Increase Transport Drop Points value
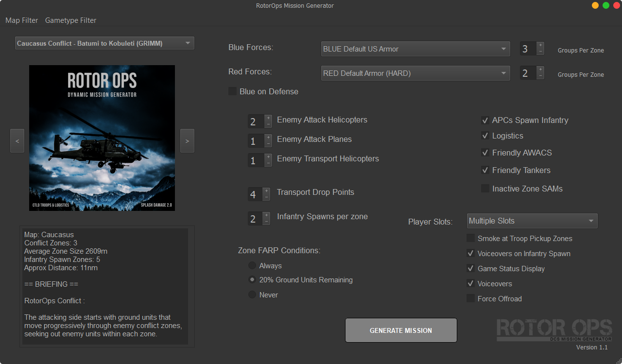 (x=266, y=191)
